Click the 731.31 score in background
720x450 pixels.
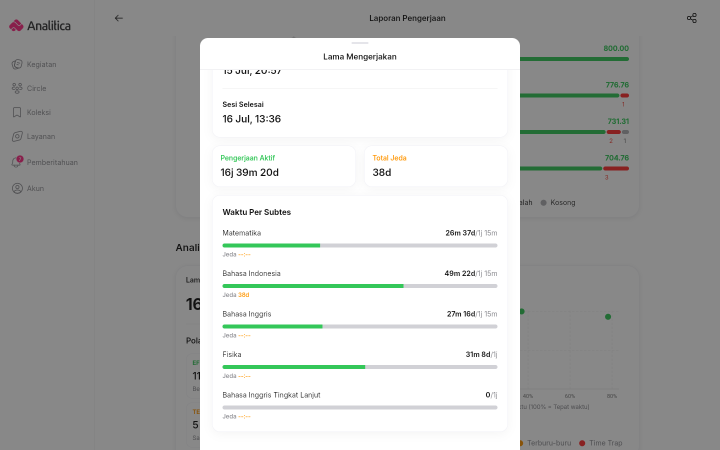click(x=618, y=121)
